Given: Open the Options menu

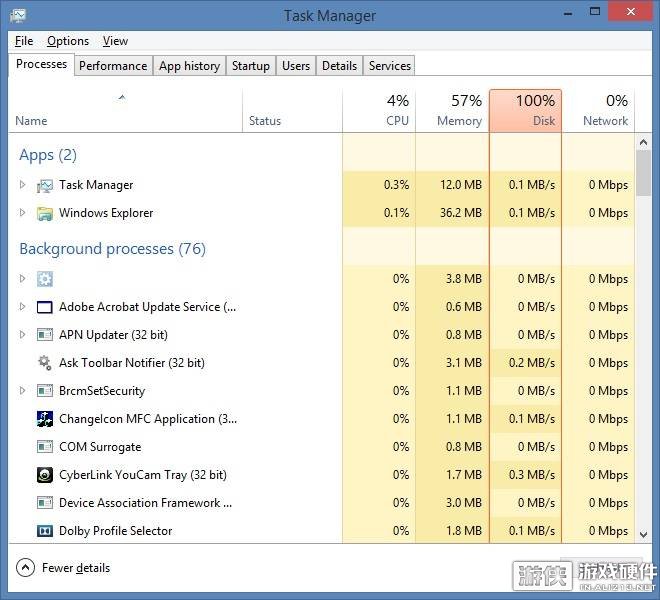Looking at the screenshot, I should tap(68, 41).
